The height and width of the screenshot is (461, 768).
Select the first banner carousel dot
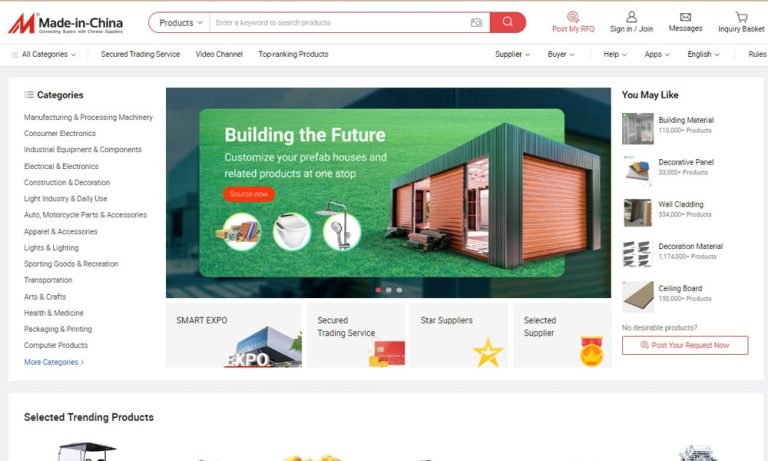[378, 290]
